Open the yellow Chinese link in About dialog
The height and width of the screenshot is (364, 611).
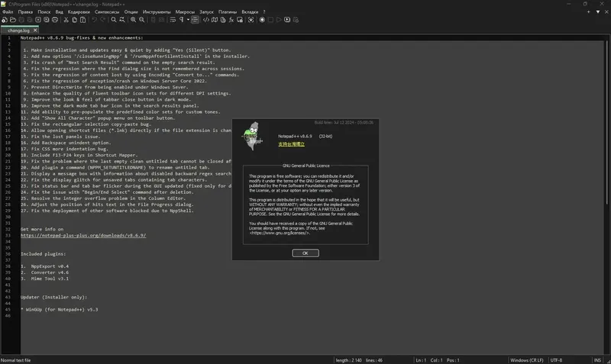(292, 144)
